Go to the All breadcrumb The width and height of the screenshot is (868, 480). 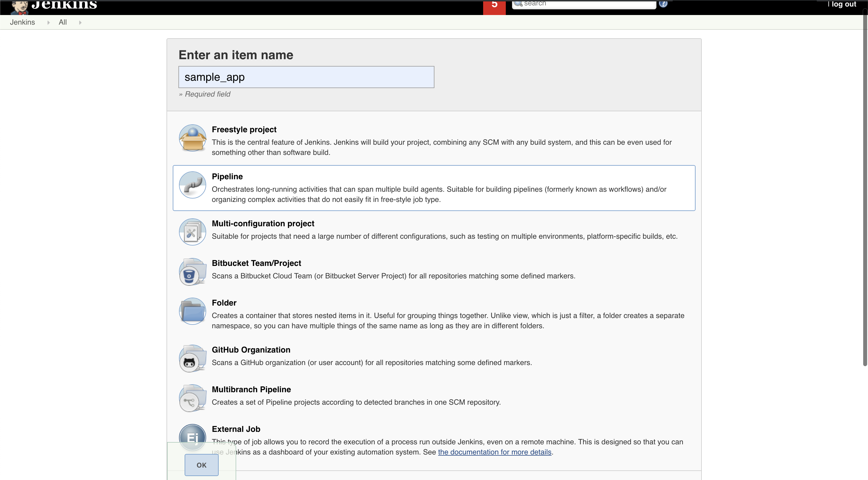point(63,22)
